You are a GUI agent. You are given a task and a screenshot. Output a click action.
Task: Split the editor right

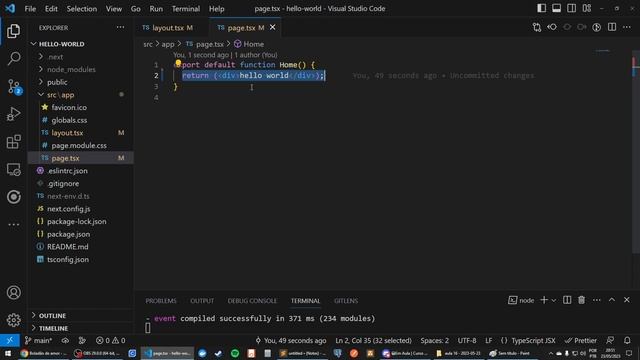[612, 27]
